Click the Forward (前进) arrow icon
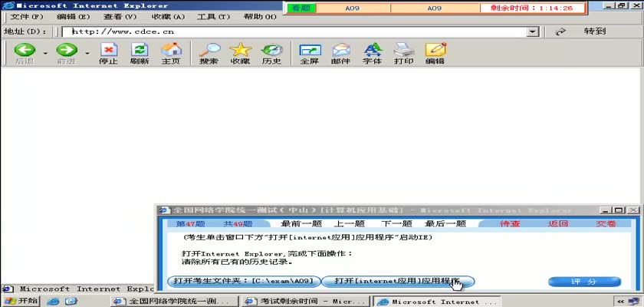 [67, 50]
